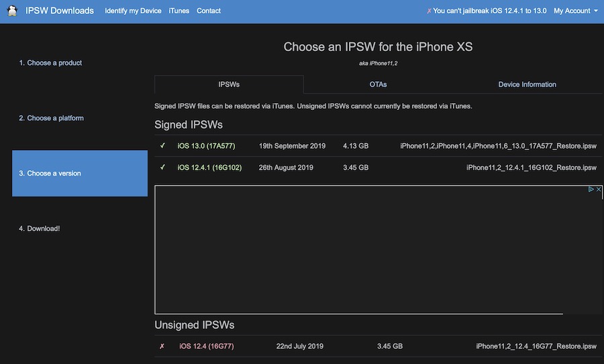Click the AdChoices triangle icon on the ad

point(591,190)
